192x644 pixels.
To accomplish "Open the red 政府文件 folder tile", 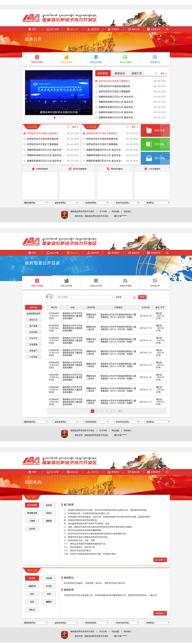I will (x=155, y=130).
